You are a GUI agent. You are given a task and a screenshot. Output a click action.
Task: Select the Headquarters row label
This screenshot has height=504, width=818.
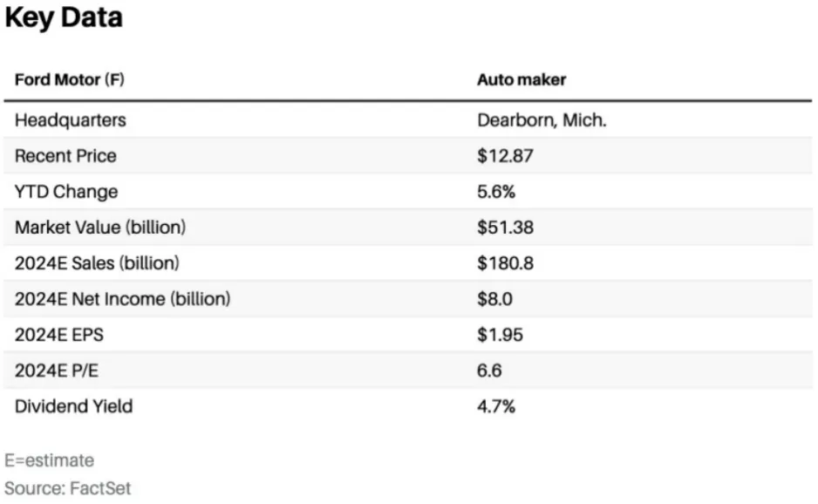tap(71, 120)
